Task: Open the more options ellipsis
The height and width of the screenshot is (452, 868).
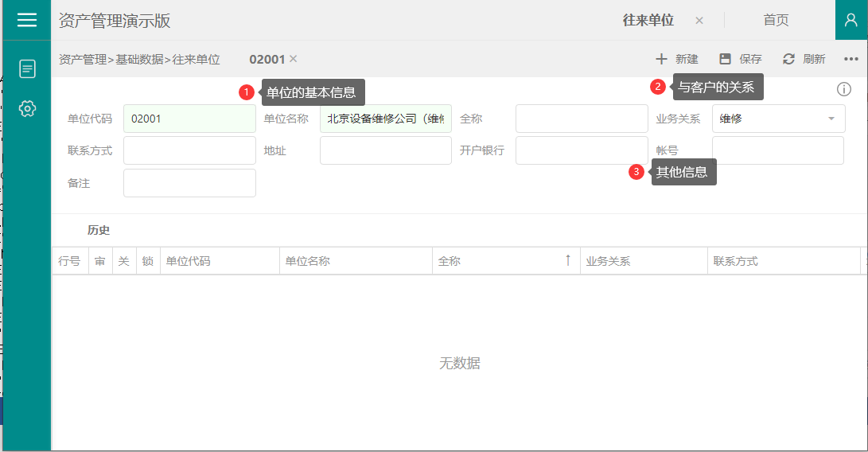Action: click(850, 59)
